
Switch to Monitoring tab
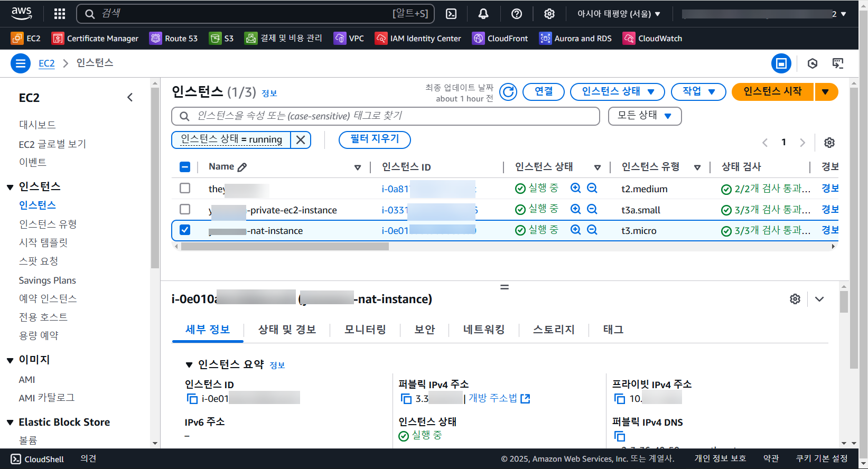(365, 330)
